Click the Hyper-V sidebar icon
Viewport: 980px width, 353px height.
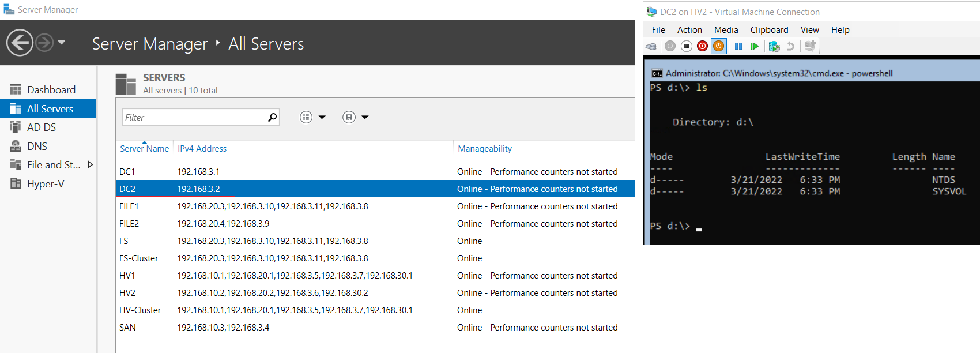click(16, 183)
